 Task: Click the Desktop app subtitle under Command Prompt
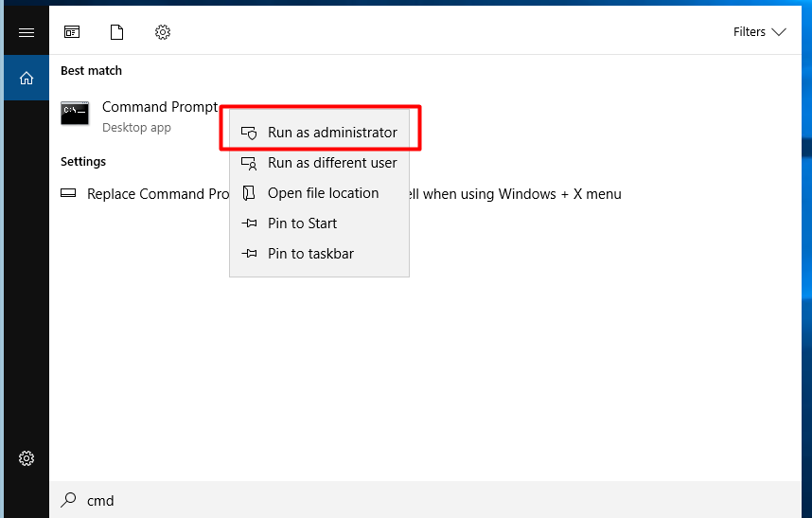136,128
